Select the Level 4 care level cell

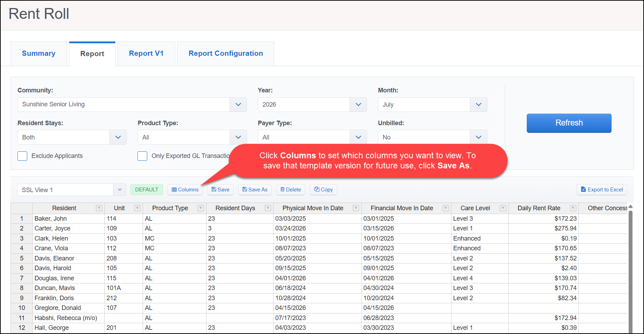[x=480, y=278]
